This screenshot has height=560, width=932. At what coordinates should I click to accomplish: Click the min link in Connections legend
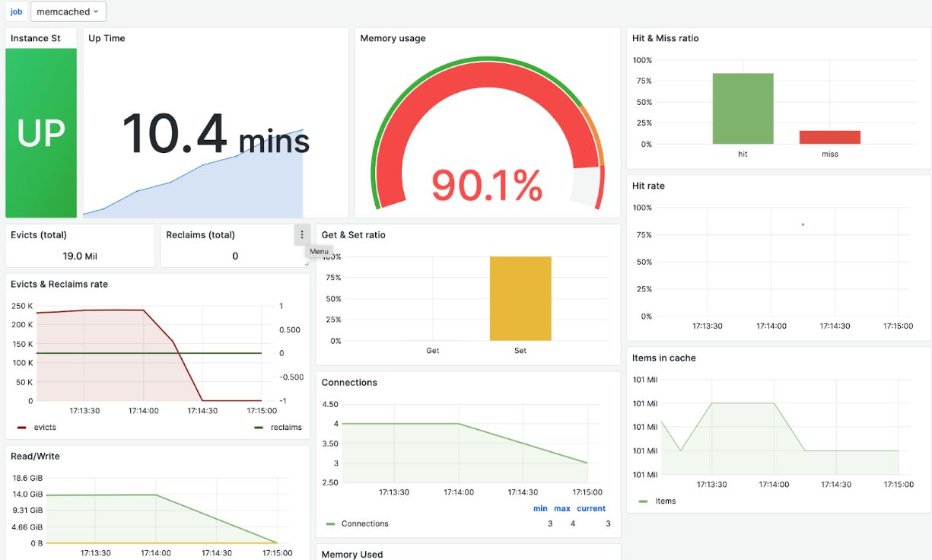click(x=541, y=508)
